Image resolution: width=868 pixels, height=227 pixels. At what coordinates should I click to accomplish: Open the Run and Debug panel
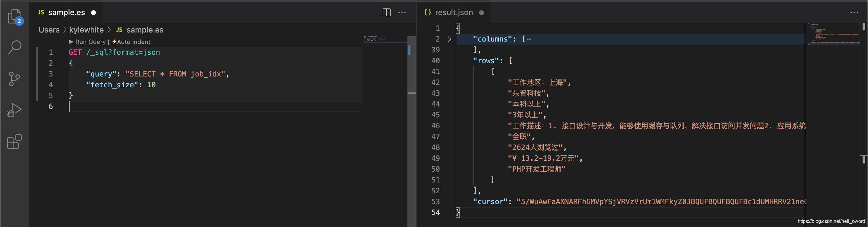tap(14, 110)
